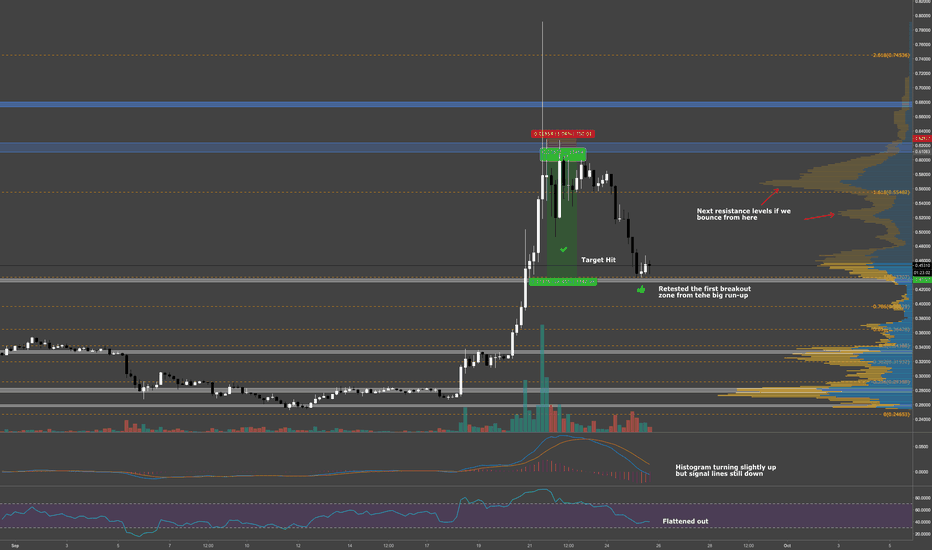This screenshot has height=550, width=932.
Task: Click the 'Sep' time axis label
Action: [x=15, y=545]
